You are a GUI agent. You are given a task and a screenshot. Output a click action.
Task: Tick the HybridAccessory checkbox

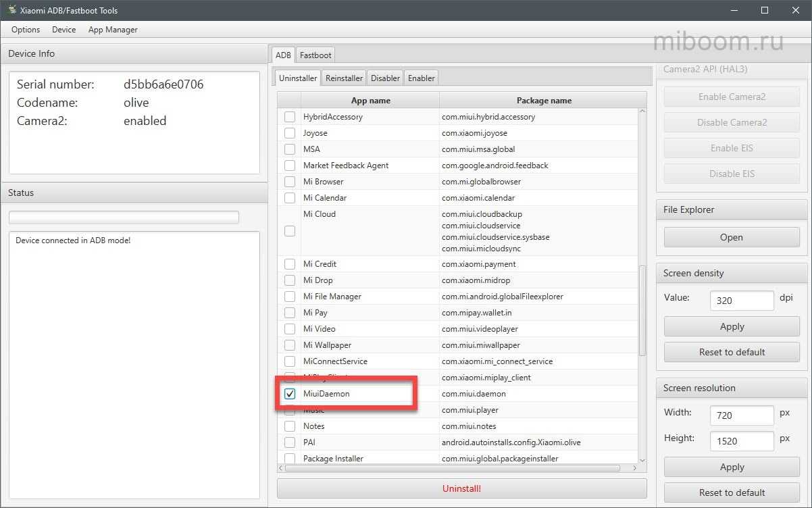290,117
